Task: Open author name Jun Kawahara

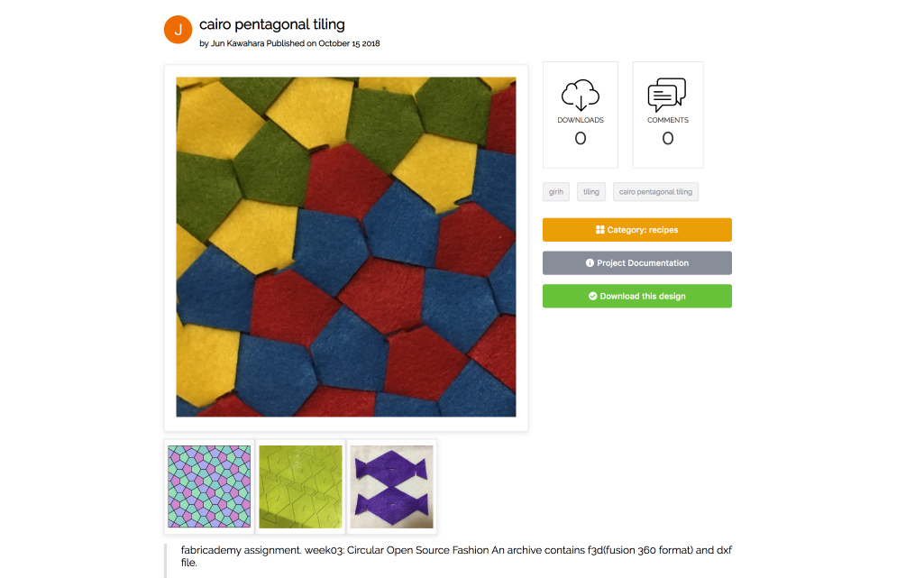Action: (x=237, y=43)
